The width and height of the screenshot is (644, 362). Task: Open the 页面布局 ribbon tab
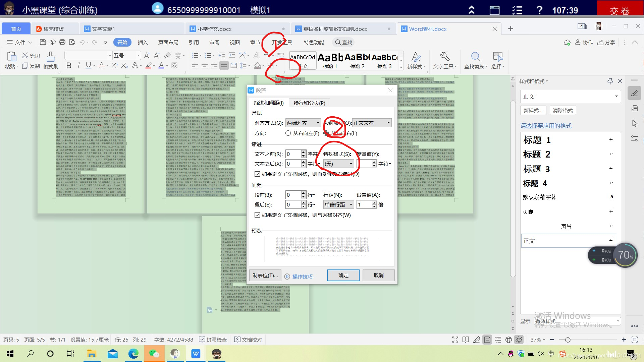point(168,42)
